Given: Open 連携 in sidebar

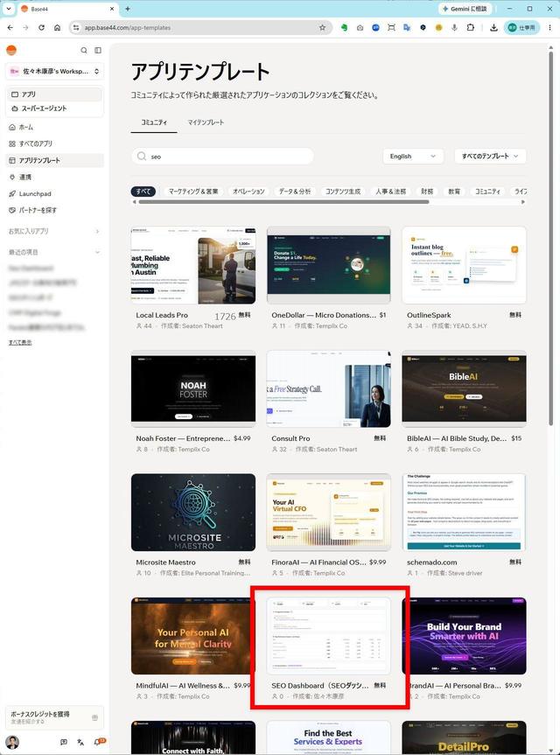Looking at the screenshot, I should (54, 178).
